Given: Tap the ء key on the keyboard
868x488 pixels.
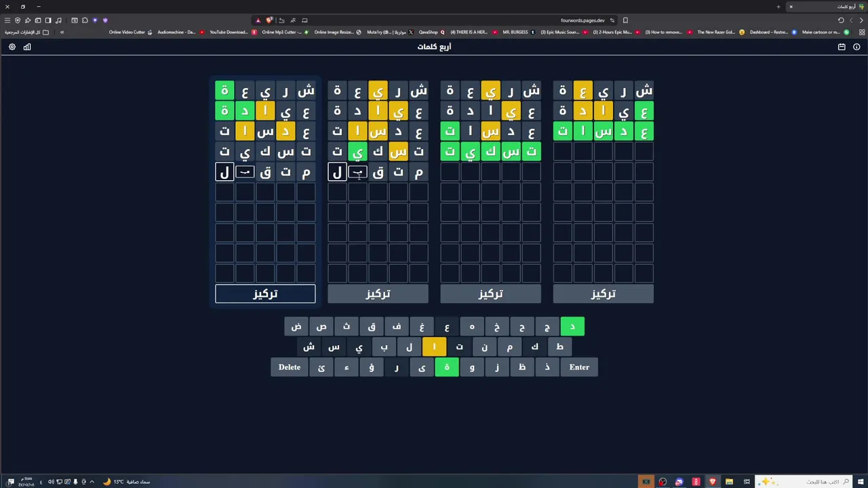Looking at the screenshot, I should [x=347, y=367].
